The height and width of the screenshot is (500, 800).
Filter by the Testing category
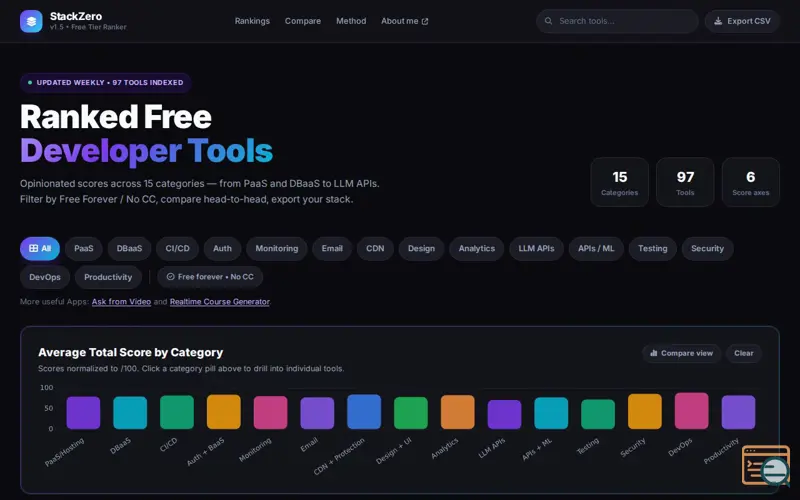pos(653,248)
